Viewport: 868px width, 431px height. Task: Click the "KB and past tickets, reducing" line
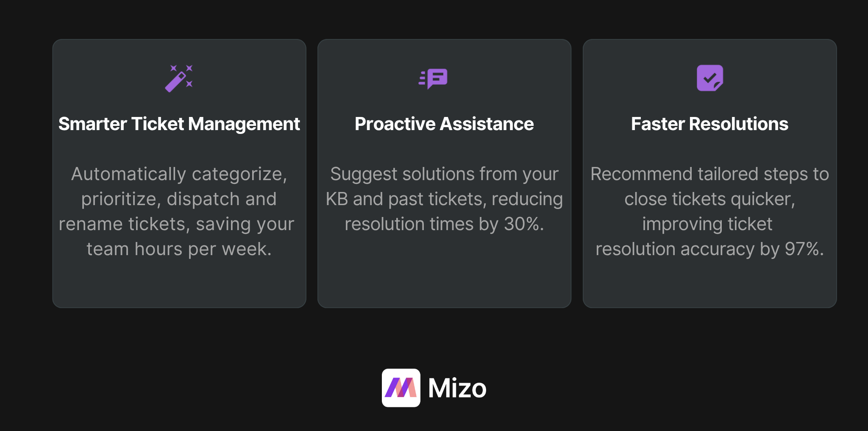pyautogui.click(x=444, y=199)
